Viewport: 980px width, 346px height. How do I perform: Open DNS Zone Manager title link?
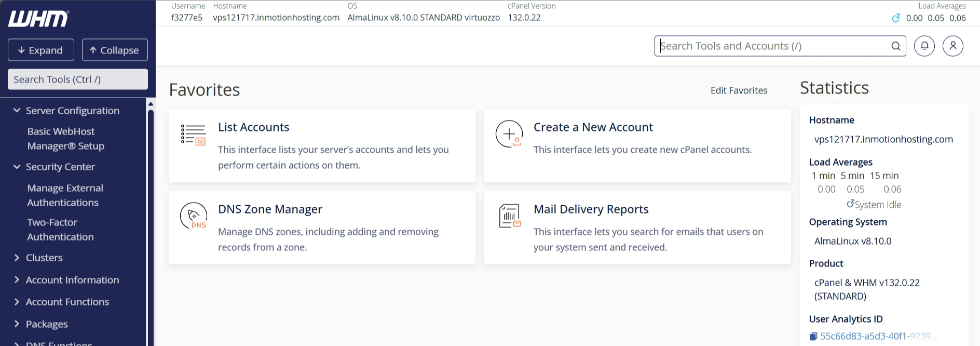tap(270, 209)
